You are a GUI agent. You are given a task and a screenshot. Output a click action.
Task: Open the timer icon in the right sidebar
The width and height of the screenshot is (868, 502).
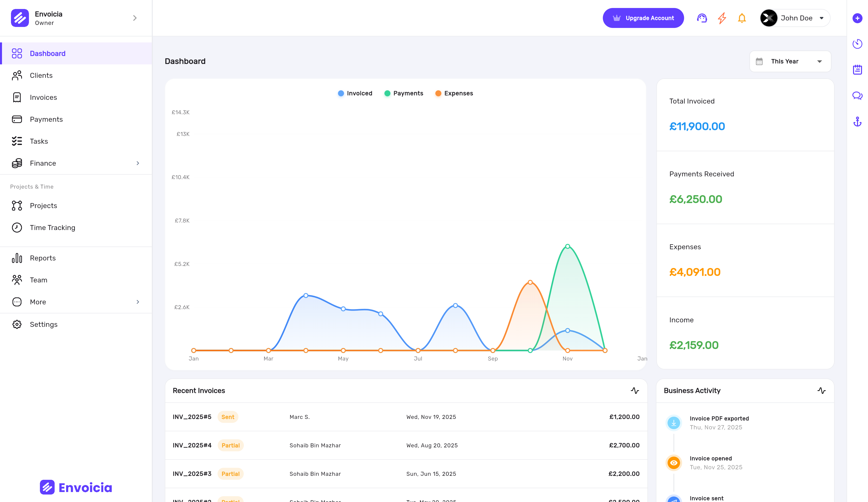pyautogui.click(x=857, y=44)
